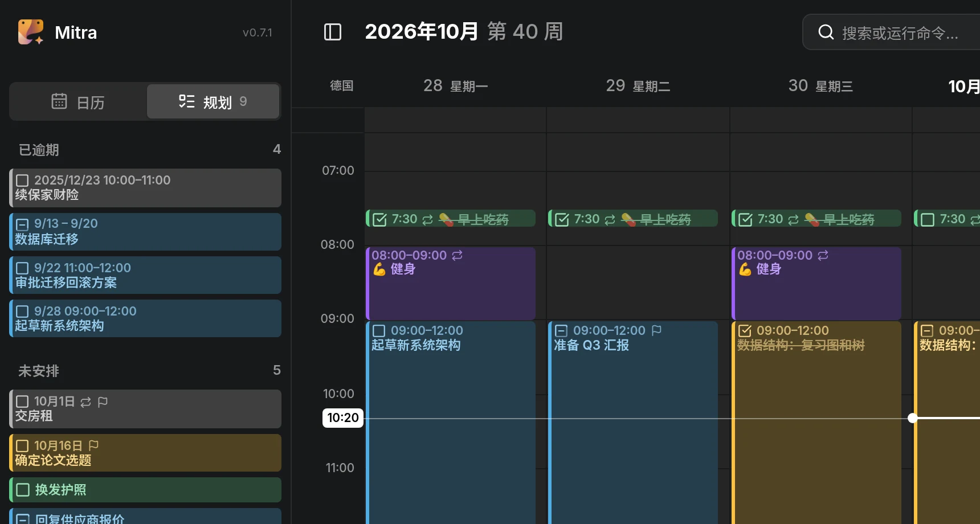Click the 德国 timezone label
The width and height of the screenshot is (980, 524).
click(342, 86)
